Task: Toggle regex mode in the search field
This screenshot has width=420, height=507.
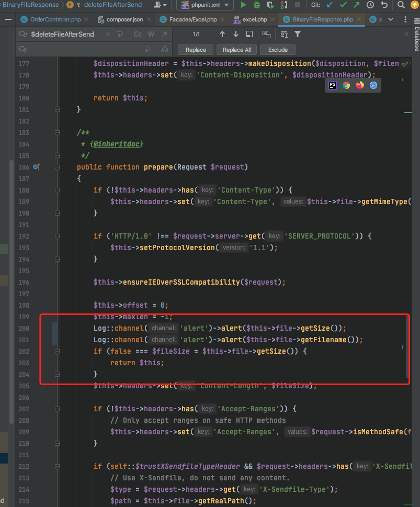Action: point(164,34)
